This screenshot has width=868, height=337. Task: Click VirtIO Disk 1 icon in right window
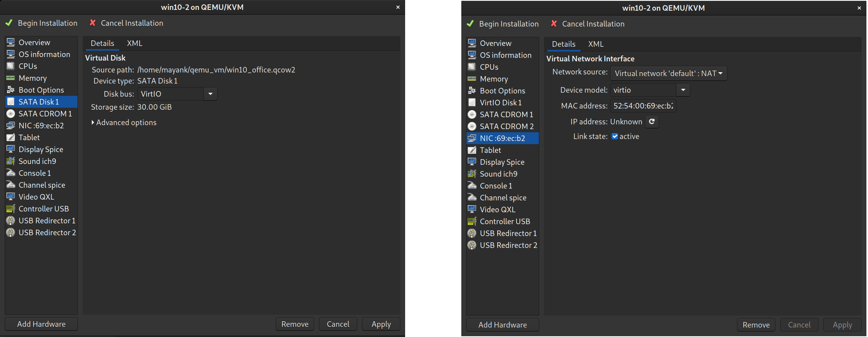point(472,103)
